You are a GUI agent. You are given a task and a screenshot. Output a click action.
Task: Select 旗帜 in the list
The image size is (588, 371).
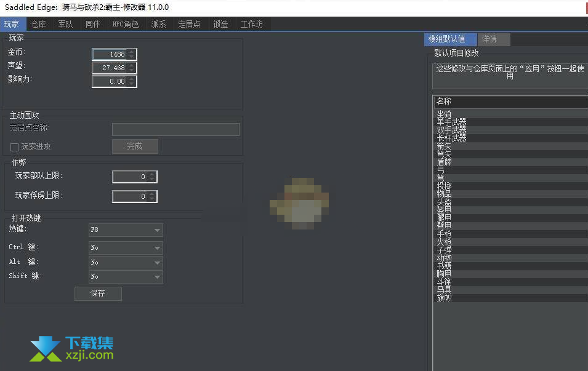pyautogui.click(x=511, y=298)
